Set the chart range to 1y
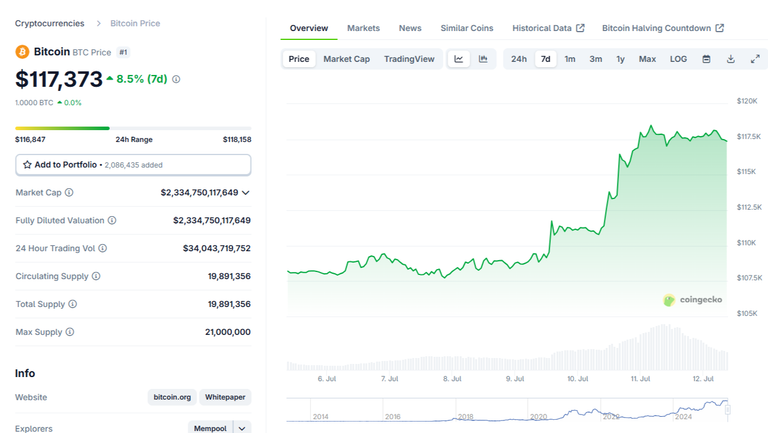The height and width of the screenshot is (433, 768). pos(621,59)
